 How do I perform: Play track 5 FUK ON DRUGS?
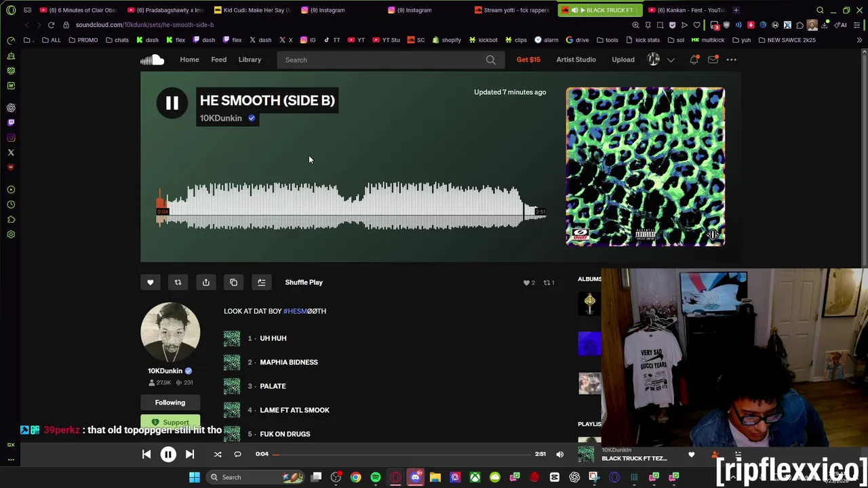(285, 434)
